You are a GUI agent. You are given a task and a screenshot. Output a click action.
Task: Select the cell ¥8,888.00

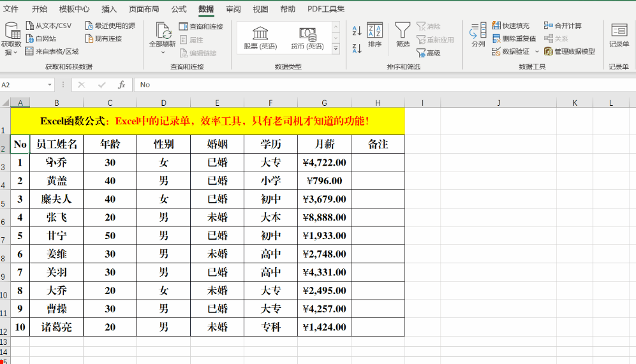(324, 217)
